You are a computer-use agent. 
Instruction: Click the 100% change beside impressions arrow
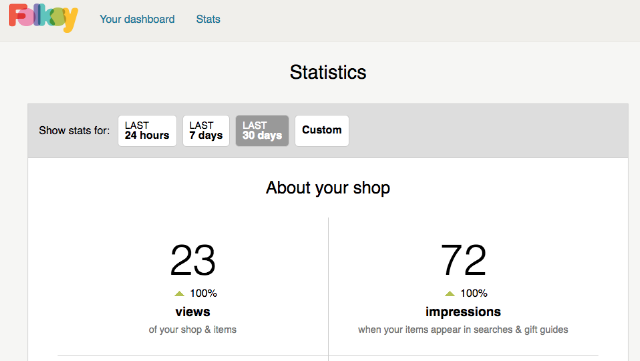point(474,293)
